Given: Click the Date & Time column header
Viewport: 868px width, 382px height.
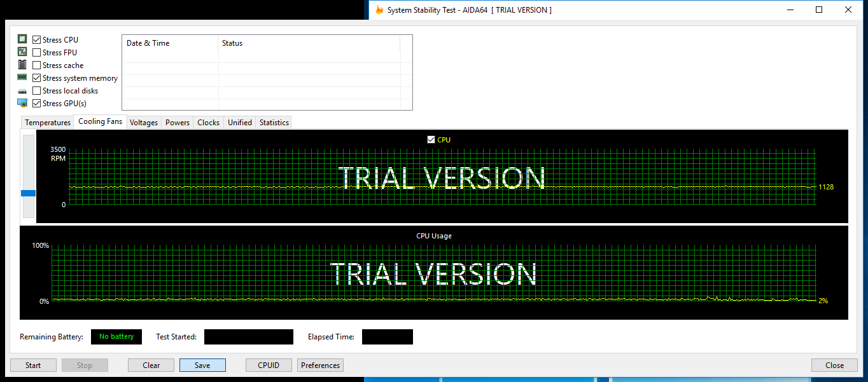Looking at the screenshot, I should pyautogui.click(x=170, y=43).
